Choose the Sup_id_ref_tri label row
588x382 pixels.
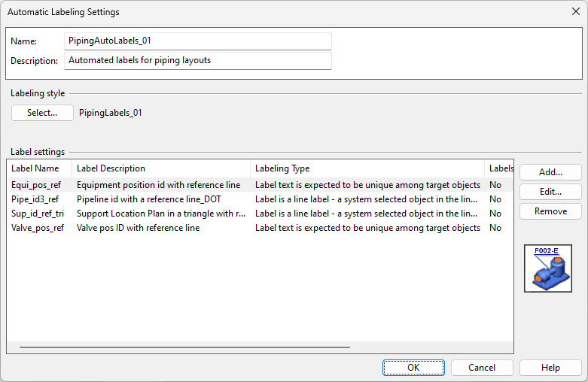(38, 214)
